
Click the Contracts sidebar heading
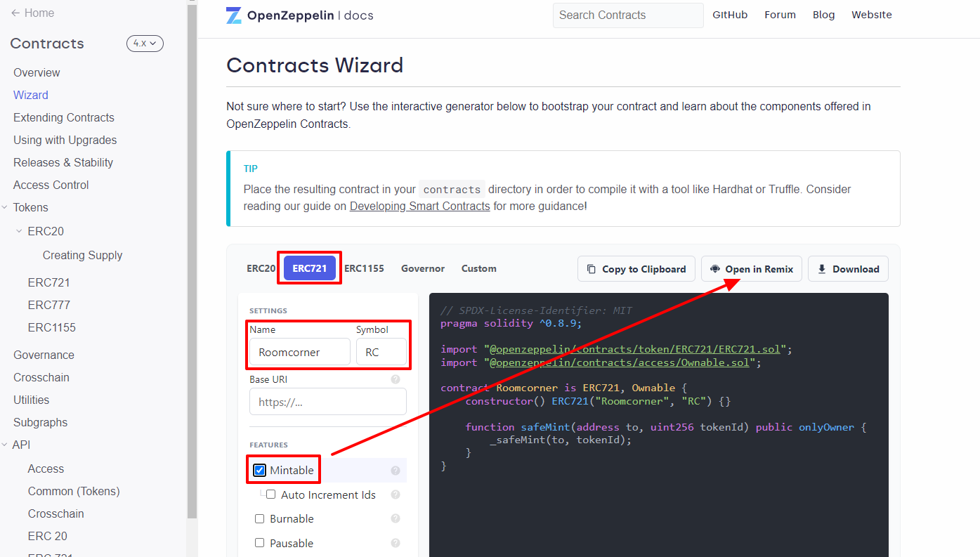point(47,44)
